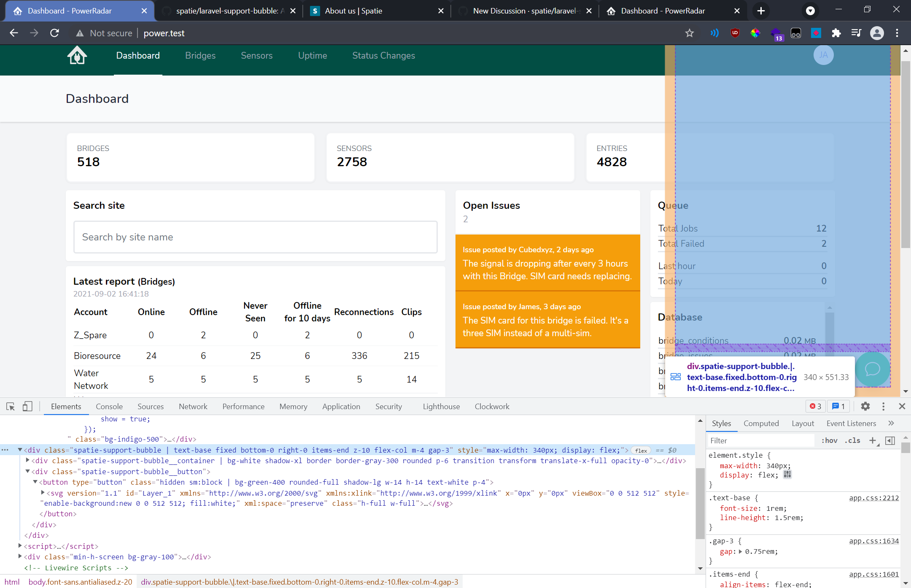This screenshot has width=911, height=588.
Task: Click the Styles Filter input field
Action: (x=760, y=440)
